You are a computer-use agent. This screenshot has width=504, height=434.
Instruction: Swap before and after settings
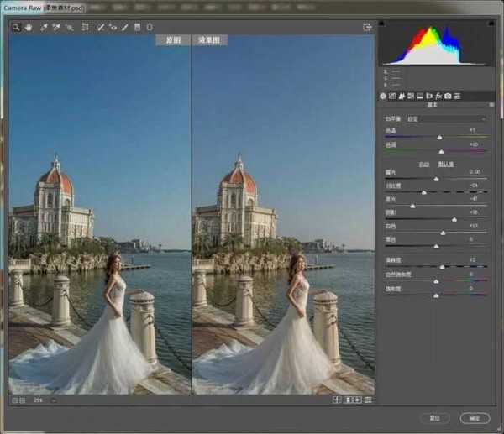[348, 400]
